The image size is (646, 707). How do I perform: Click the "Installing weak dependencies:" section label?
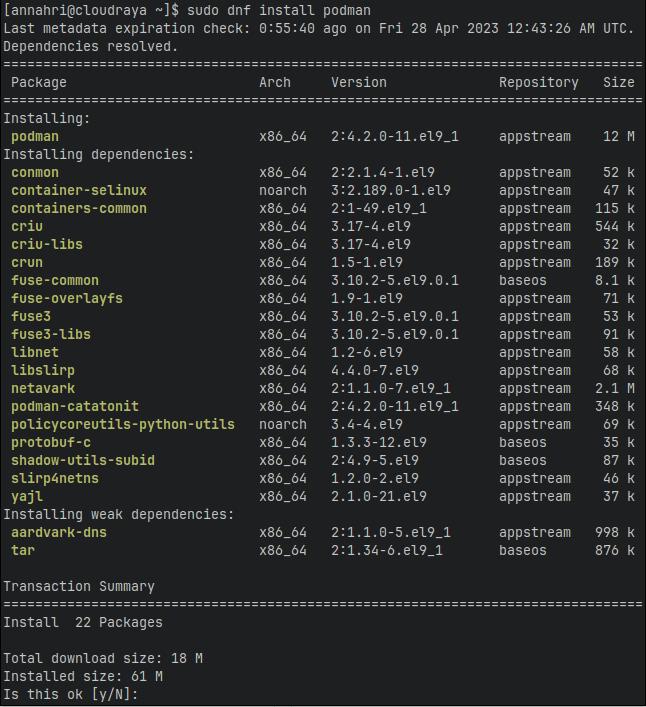(x=119, y=514)
